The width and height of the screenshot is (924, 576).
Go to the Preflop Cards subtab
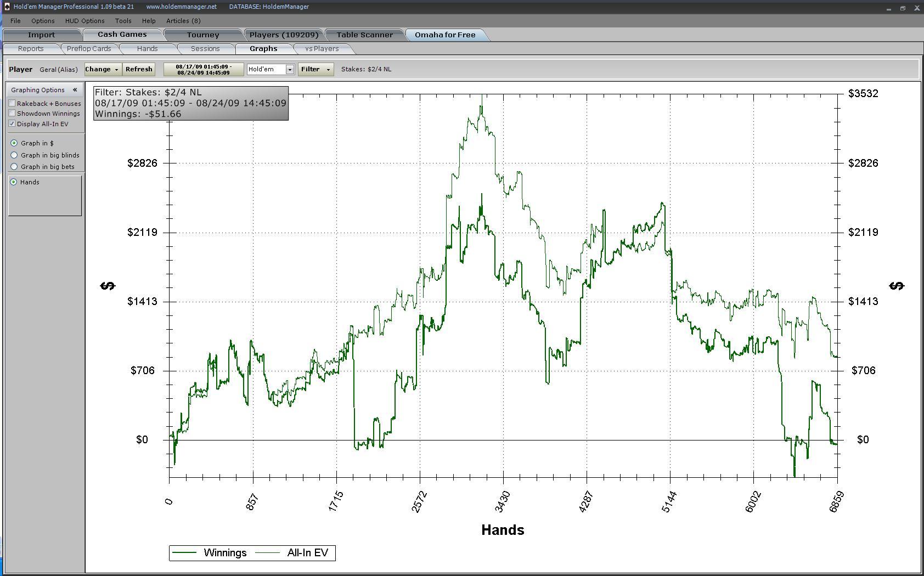(x=89, y=49)
